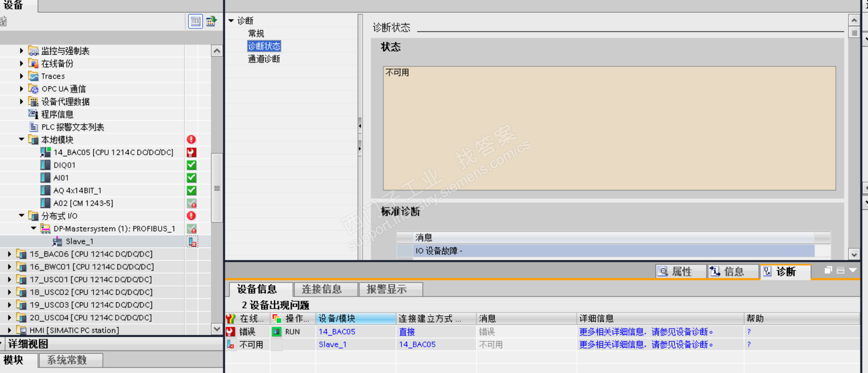Sort by the 设备/模块 column header
Viewport: 868px width, 373px height.
(x=356, y=318)
